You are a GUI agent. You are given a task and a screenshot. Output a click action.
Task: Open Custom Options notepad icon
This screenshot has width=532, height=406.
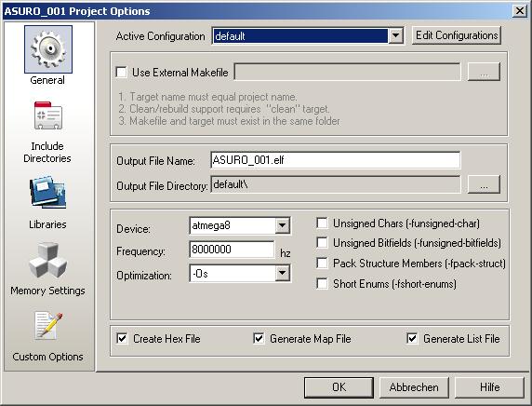coord(48,326)
